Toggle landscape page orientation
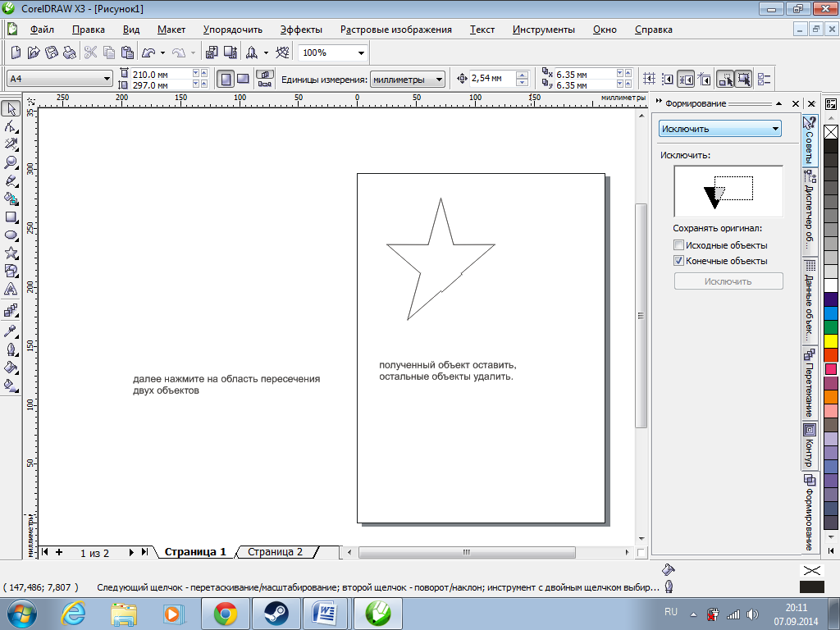This screenshot has height=630, width=840. pos(243,79)
